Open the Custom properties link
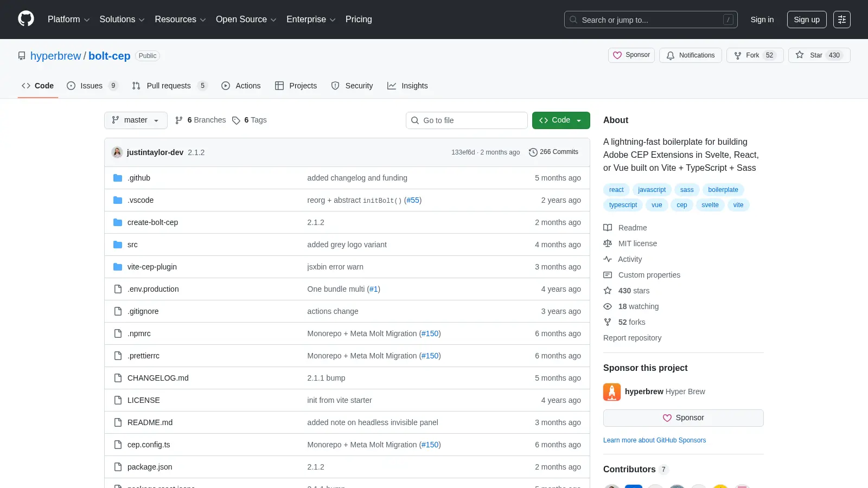The image size is (868, 488). (649, 275)
